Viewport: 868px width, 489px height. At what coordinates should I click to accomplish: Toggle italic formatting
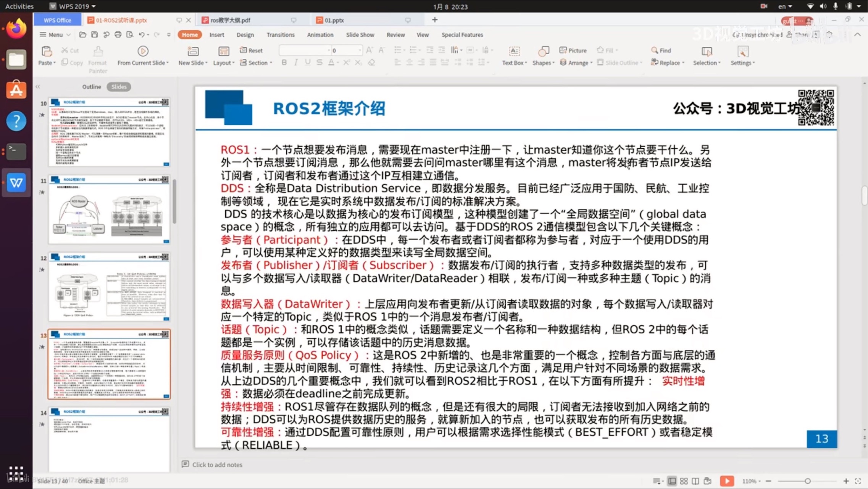tap(295, 62)
